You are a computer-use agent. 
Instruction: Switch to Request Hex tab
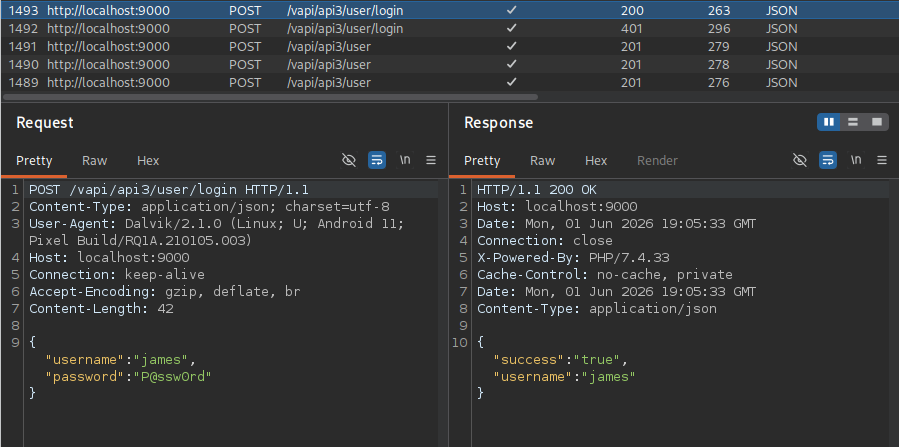pos(148,161)
